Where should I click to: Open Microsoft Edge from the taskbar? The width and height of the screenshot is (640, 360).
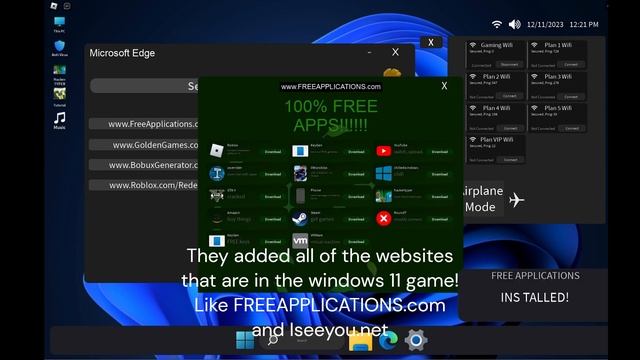[388, 340]
